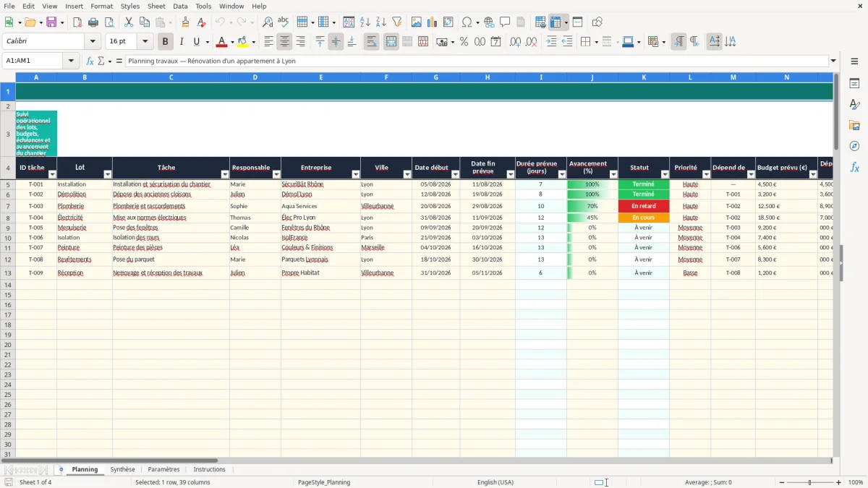This screenshot has height=488, width=868.
Task: Run the spelling check
Action: pyautogui.click(x=284, y=22)
